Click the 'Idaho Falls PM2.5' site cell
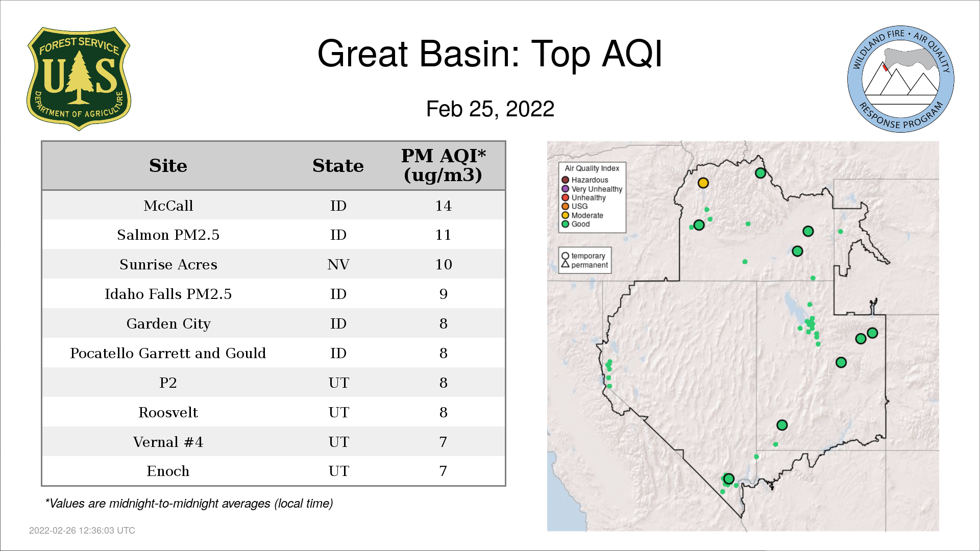The width and height of the screenshot is (980, 551). point(168,294)
